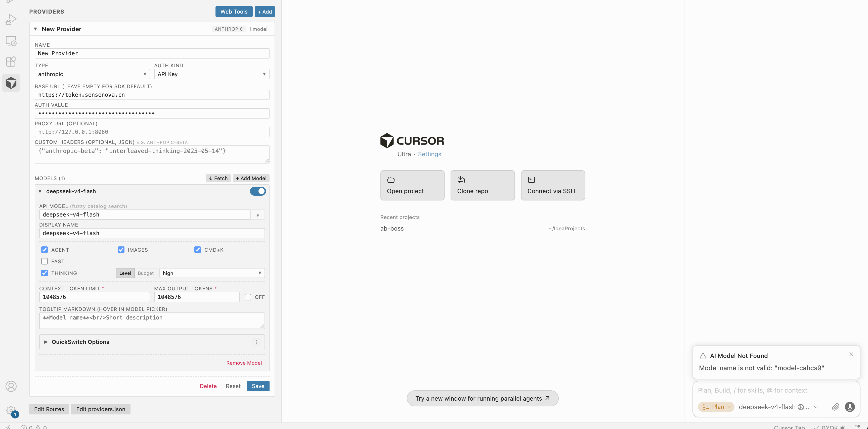This screenshot has height=429, width=868.
Task: Open QuickSwitch Options help question mark
Action: (x=256, y=342)
